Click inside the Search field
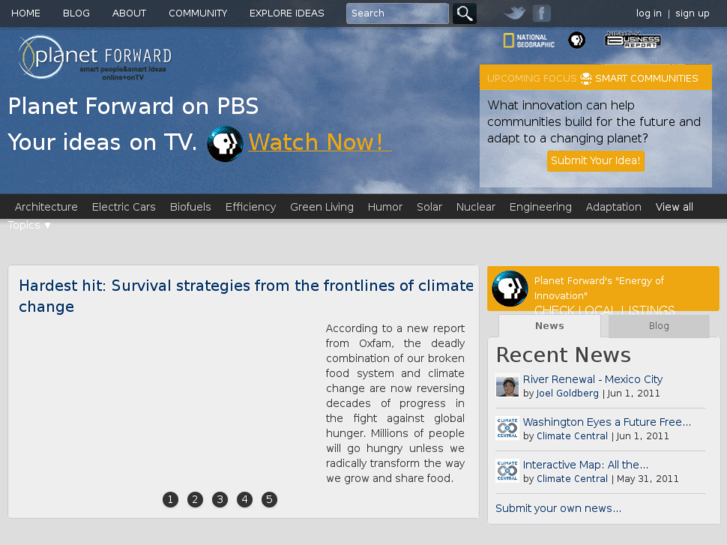 tap(397, 13)
